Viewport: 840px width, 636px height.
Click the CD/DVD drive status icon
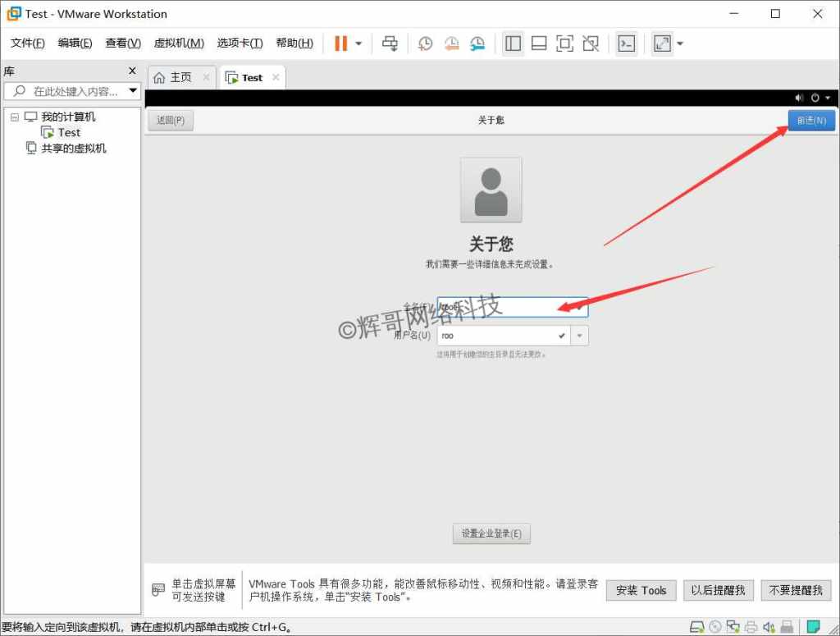point(715,626)
